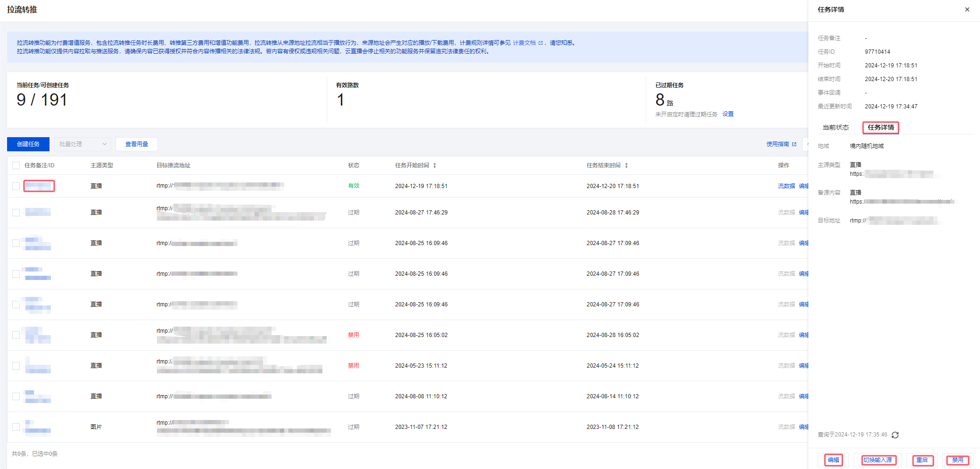Open 流数据 for the active 有效 task
Image resolution: width=980 pixels, height=469 pixels.
(786, 186)
